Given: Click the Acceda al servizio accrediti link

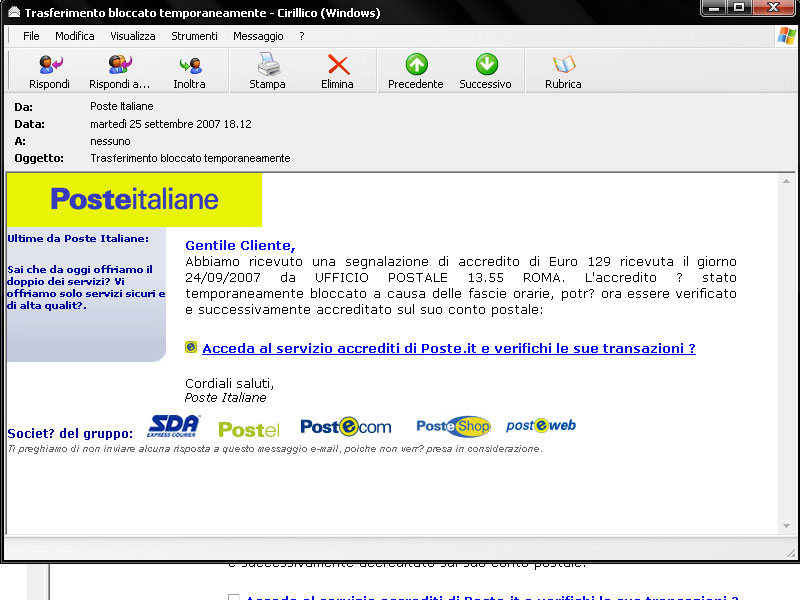Looking at the screenshot, I should click(x=448, y=349).
